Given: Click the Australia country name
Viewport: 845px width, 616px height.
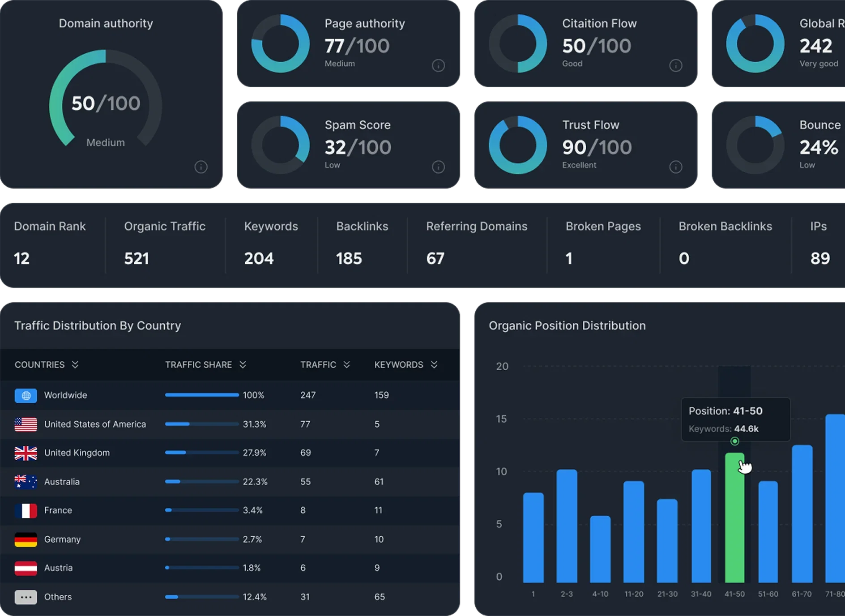Looking at the screenshot, I should tap(62, 482).
